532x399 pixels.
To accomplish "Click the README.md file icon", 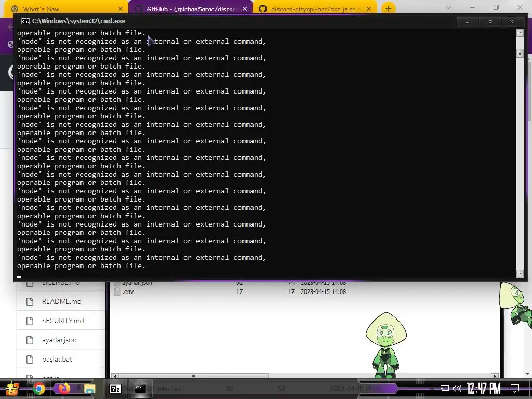I will (x=30, y=302).
